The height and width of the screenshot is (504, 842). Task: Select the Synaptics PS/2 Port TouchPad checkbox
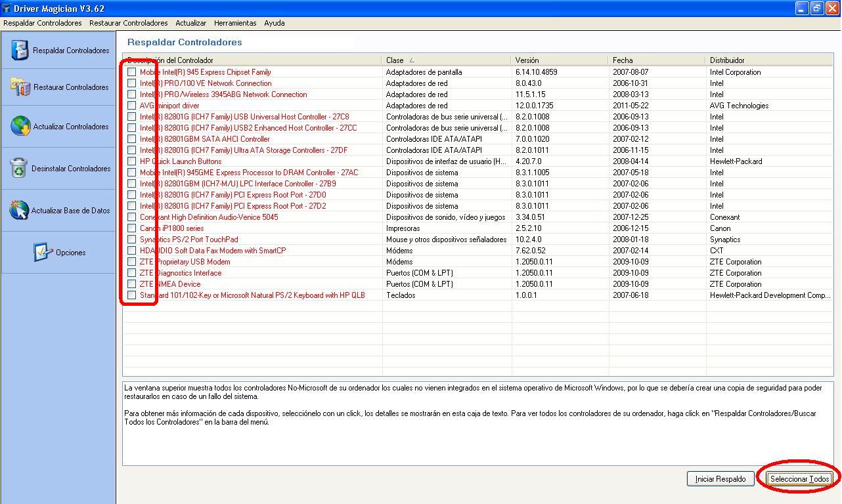[132, 240]
